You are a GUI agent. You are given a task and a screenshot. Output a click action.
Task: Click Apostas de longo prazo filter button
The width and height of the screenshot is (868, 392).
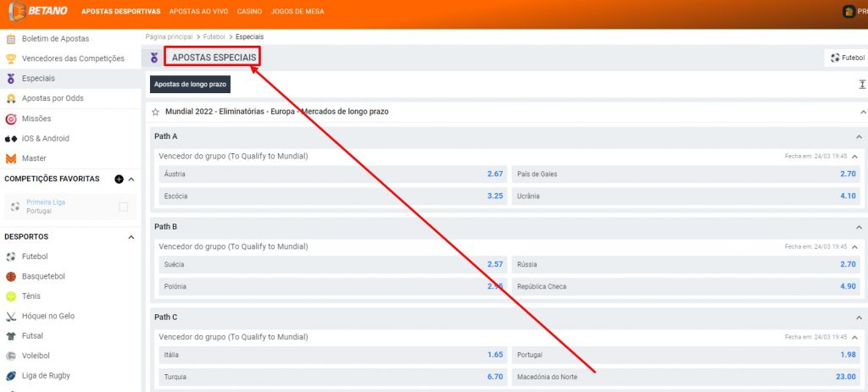(x=190, y=84)
